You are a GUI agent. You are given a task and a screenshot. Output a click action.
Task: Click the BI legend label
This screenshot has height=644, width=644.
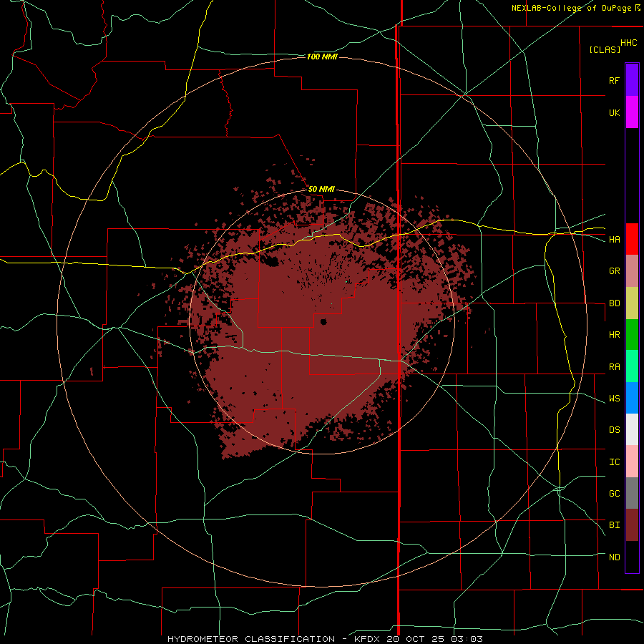614,525
